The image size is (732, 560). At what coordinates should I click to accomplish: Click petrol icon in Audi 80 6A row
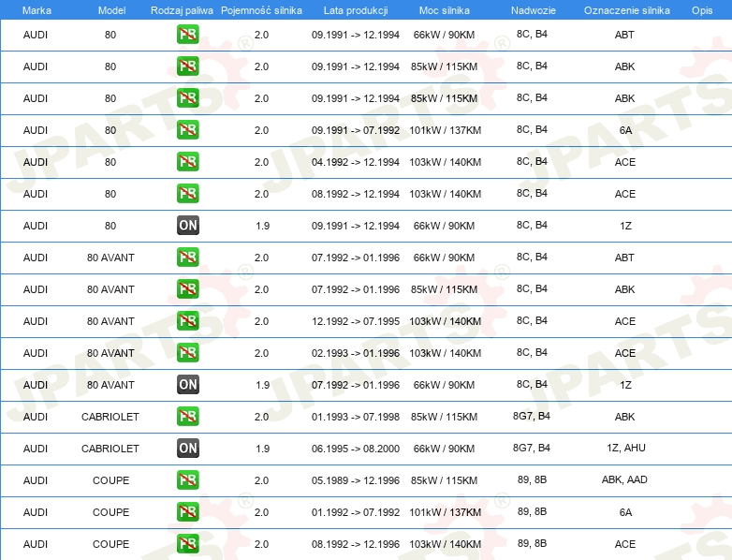coord(187,130)
